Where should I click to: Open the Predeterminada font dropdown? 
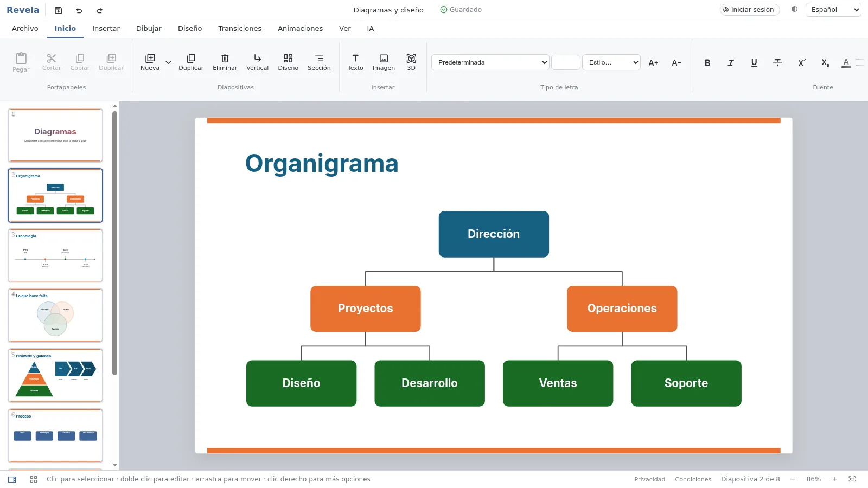pyautogui.click(x=490, y=62)
